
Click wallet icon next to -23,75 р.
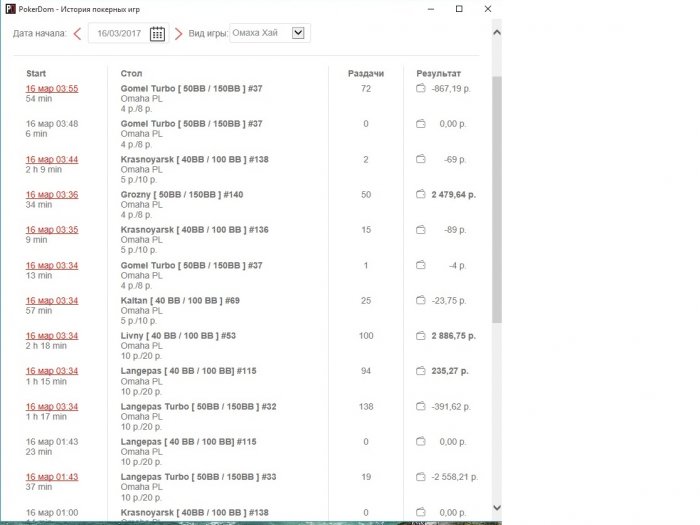pos(421,300)
